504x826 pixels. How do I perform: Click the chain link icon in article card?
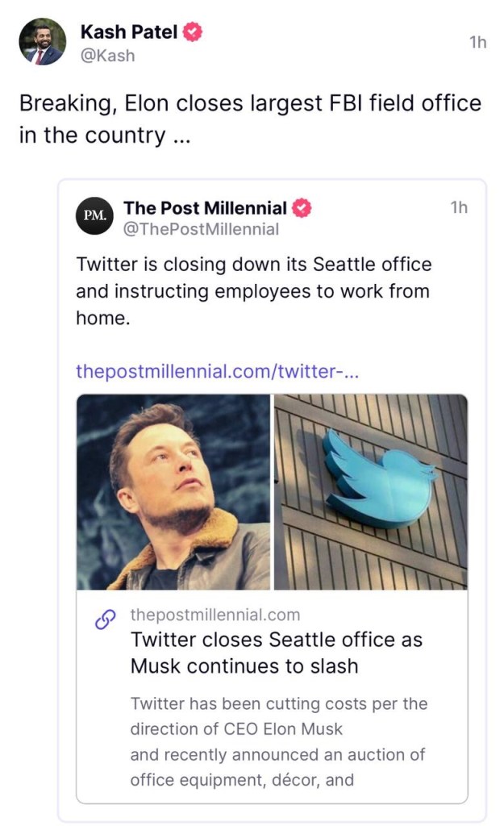coord(106,619)
